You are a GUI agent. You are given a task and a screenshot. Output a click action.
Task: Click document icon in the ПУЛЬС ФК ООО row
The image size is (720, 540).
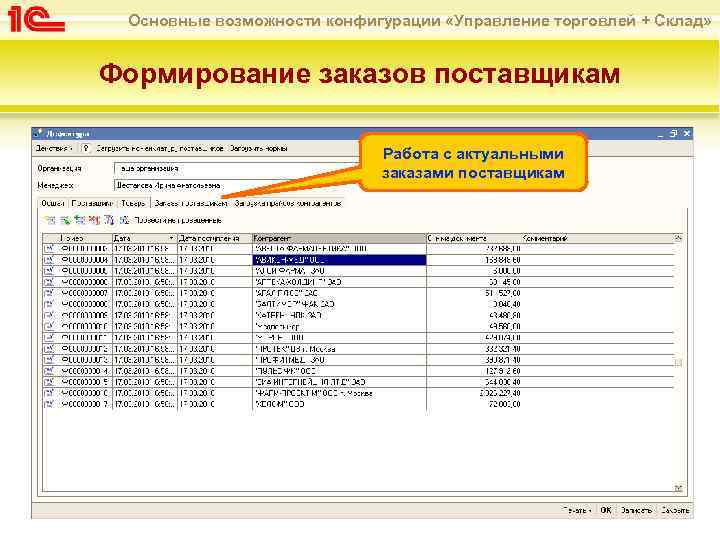(x=49, y=371)
